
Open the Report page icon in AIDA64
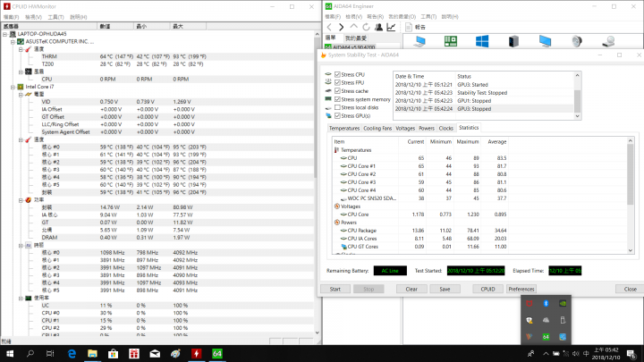(x=408, y=27)
